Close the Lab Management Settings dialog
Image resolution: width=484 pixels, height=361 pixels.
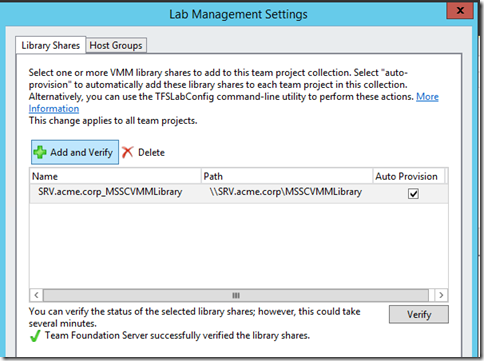click(x=460, y=10)
